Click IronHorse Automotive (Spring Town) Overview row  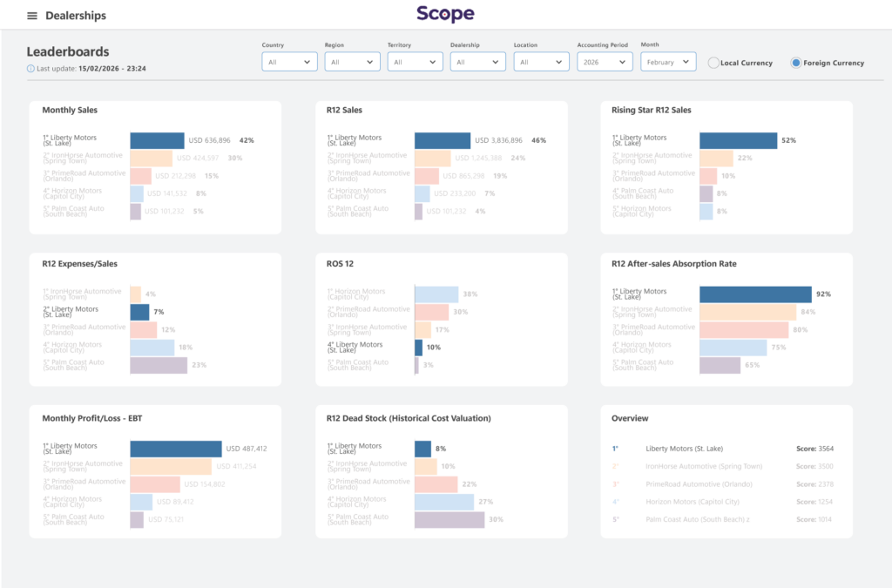[x=722, y=466]
